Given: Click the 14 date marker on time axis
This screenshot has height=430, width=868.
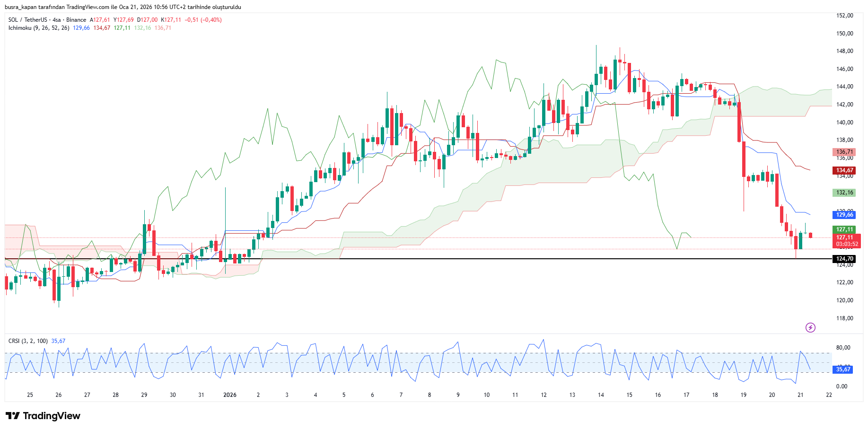Looking at the screenshot, I should (601, 395).
